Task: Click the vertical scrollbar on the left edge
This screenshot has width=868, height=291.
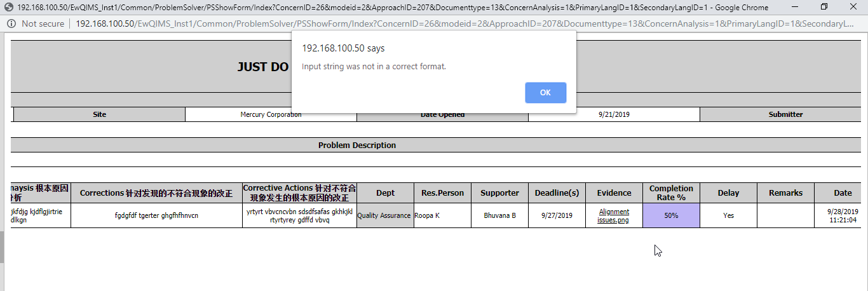Action: coord(2,248)
